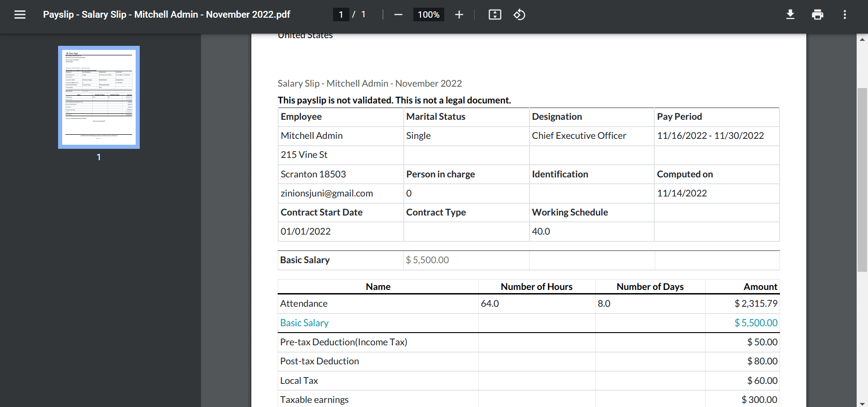Click the $ 5,500.00 teal amount
Viewport: 868px width, 407px height.
click(755, 323)
